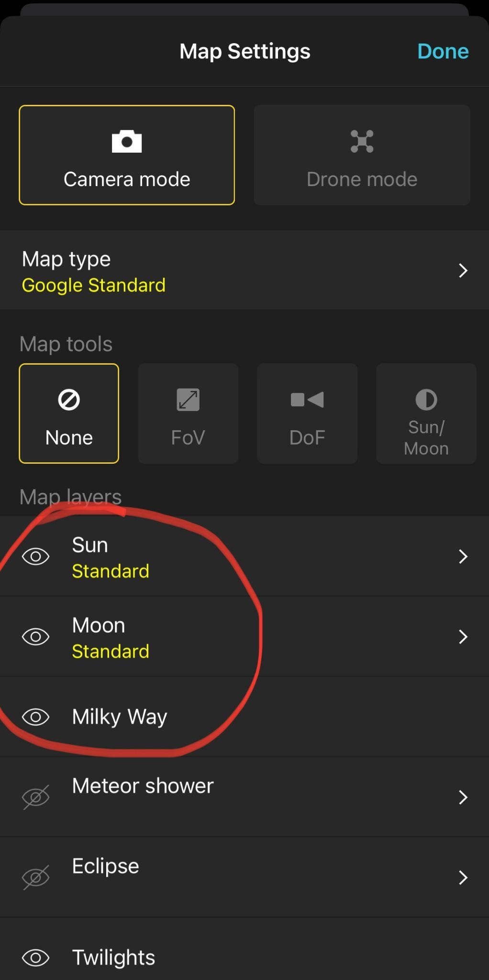Open Eclipse layer options
Screen dimensions: 489x980
(462, 877)
